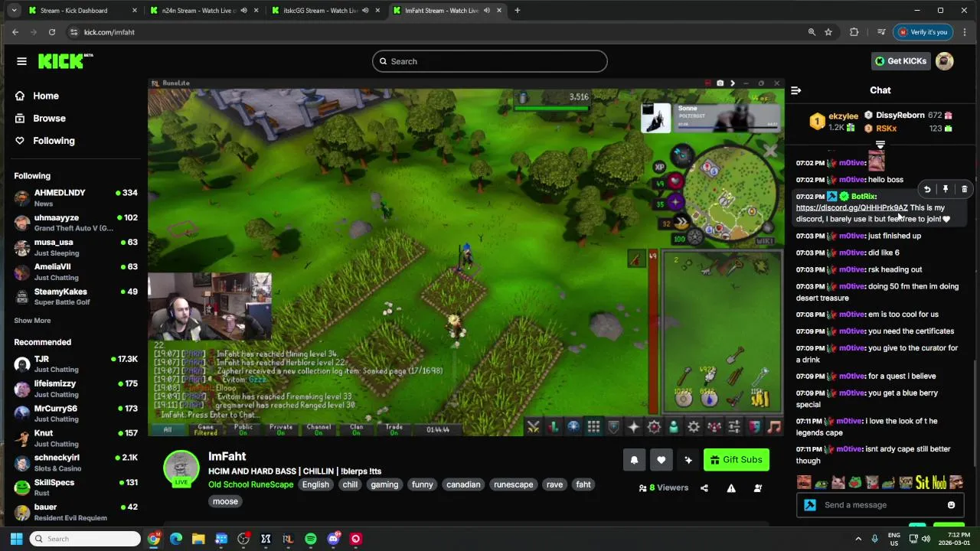
Task: Open File Explorer from the taskbar
Action: [x=198, y=539]
